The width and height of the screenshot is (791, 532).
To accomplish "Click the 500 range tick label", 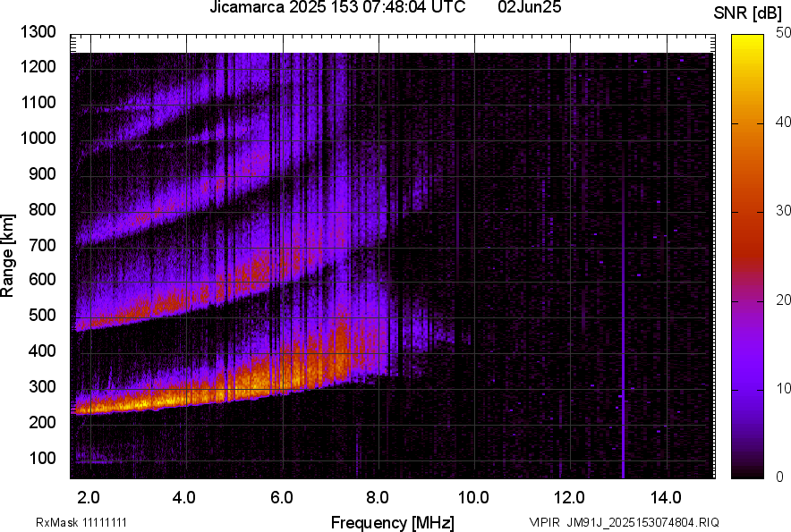I will 42,315.
